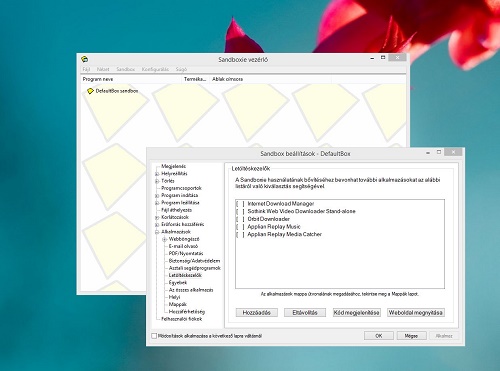Select Applian Replay Media Catcher entry
This screenshot has width=500, height=371.
pyautogui.click(x=285, y=234)
